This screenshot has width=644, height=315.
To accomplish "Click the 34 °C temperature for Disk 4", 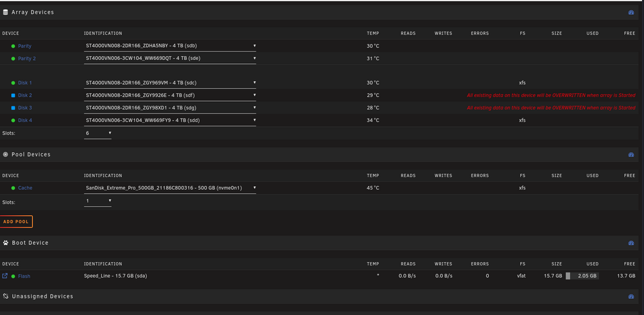I will tap(373, 120).
